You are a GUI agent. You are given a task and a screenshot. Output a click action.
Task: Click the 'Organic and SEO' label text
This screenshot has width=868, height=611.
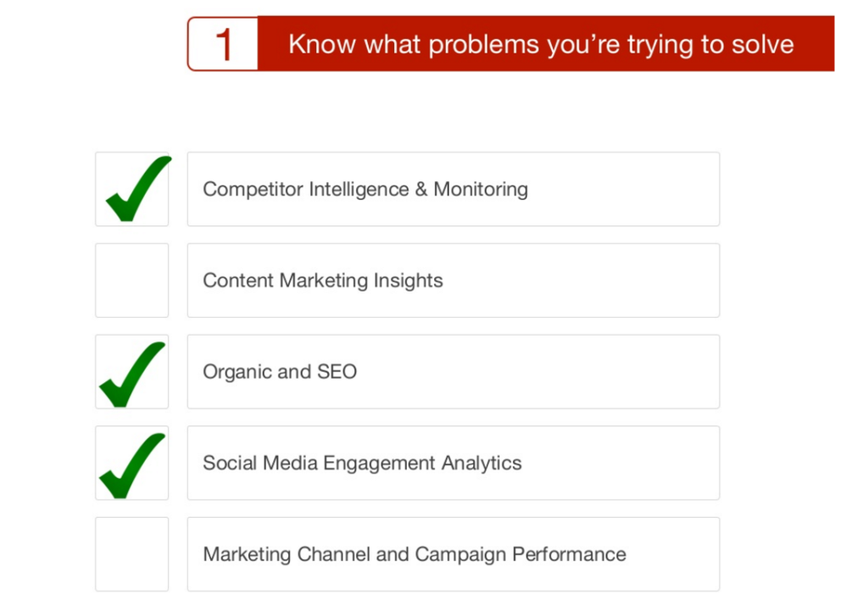pos(280,372)
